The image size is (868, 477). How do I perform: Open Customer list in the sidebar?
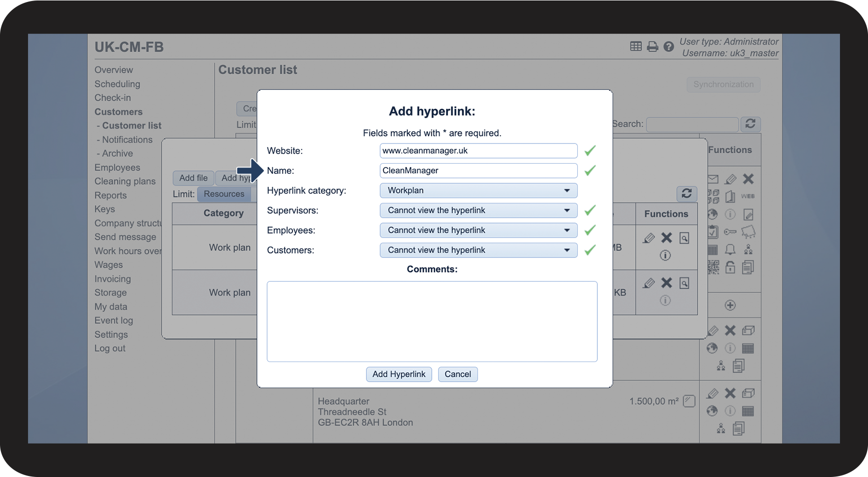[x=132, y=126]
